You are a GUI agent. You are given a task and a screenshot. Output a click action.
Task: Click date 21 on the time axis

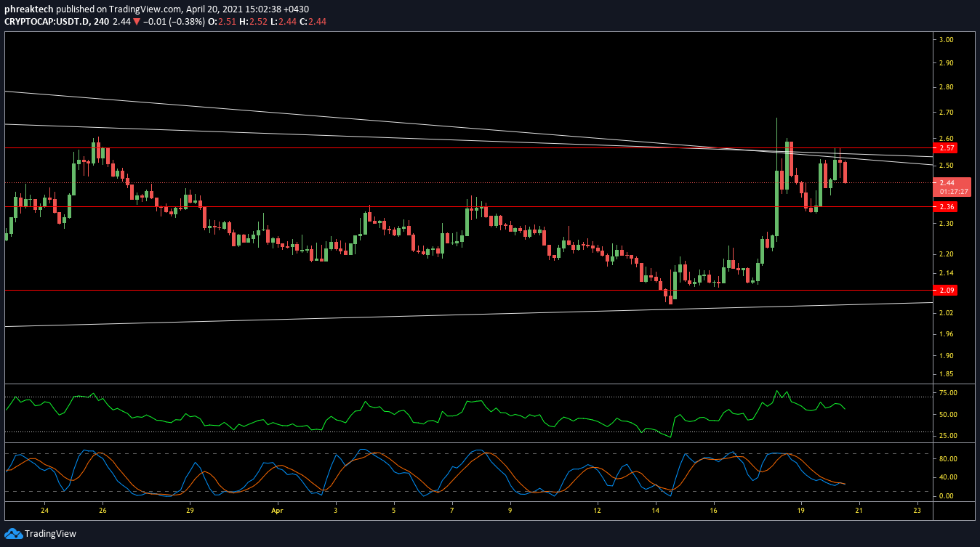click(x=859, y=511)
